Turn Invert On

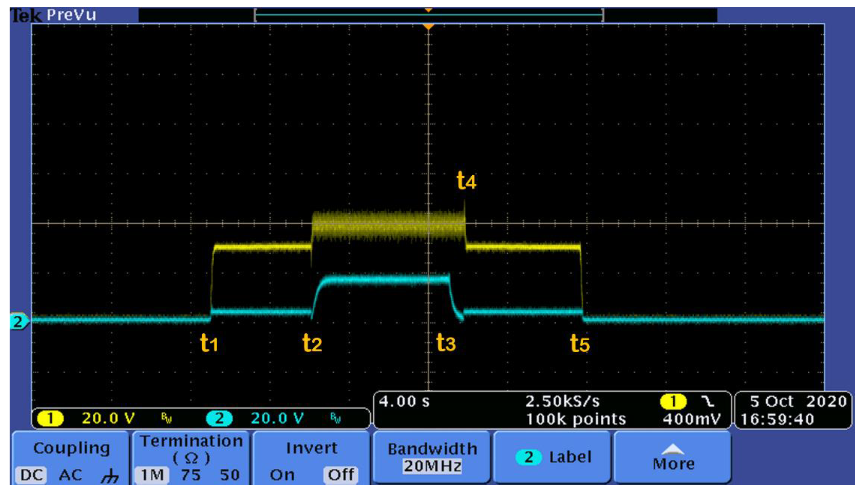coord(282,475)
